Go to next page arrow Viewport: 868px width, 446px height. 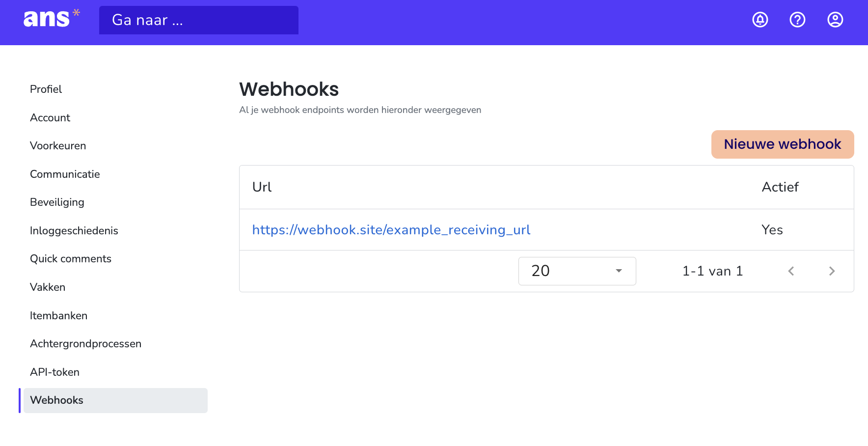pyautogui.click(x=832, y=271)
